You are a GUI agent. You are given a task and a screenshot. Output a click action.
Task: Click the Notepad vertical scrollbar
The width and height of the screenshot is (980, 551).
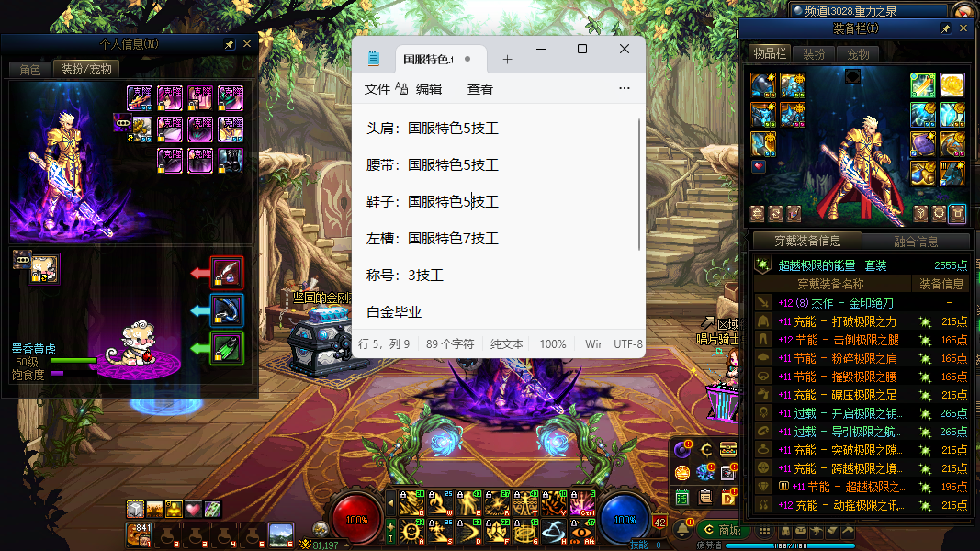(x=640, y=184)
